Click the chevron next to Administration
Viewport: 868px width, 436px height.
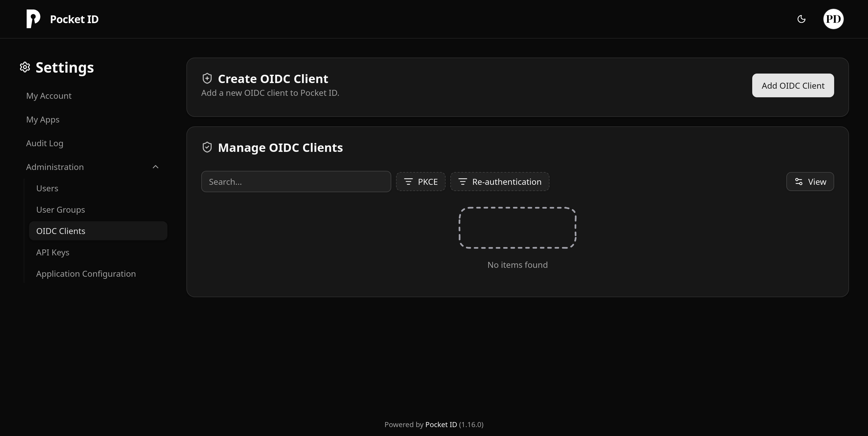155,167
